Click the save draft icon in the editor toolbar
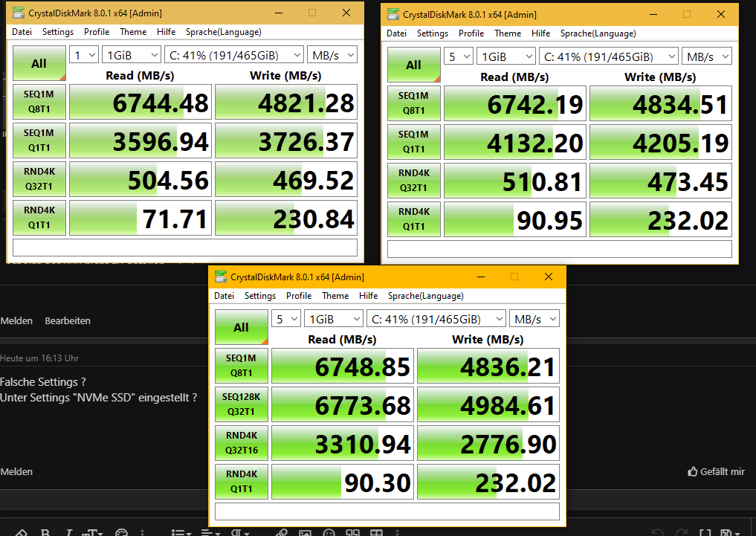 point(729,532)
